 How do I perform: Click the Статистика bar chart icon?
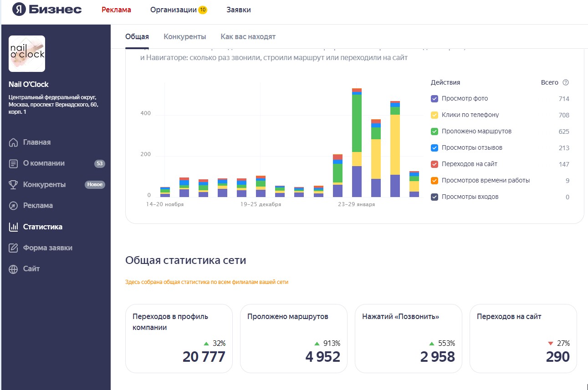14,227
